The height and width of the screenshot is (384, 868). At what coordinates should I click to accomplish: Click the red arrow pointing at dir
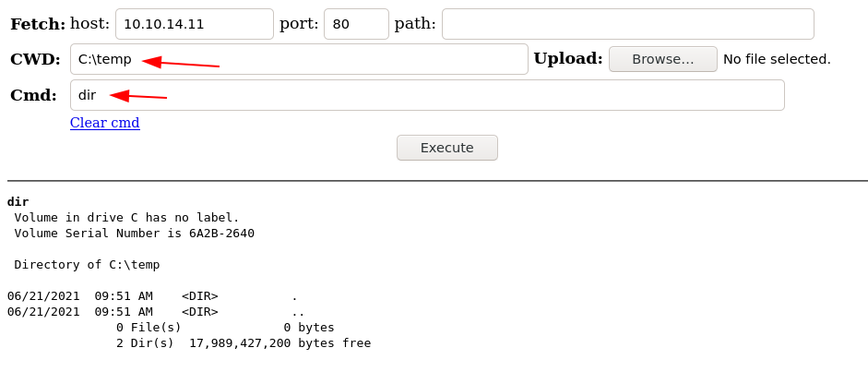138,95
